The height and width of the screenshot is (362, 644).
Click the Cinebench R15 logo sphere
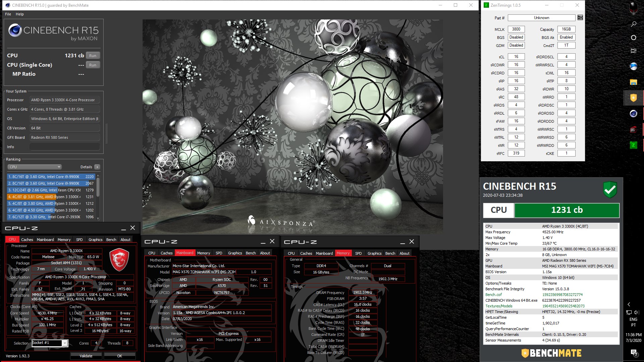(15, 31)
